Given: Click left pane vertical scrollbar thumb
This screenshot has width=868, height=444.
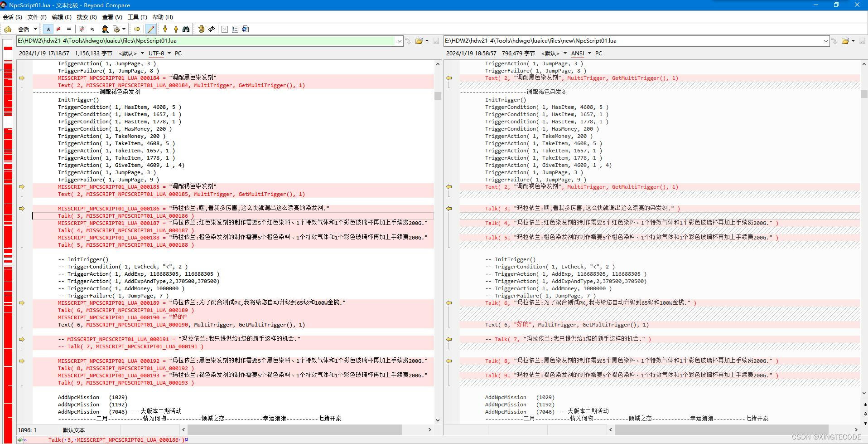Looking at the screenshot, I should coord(438,96).
